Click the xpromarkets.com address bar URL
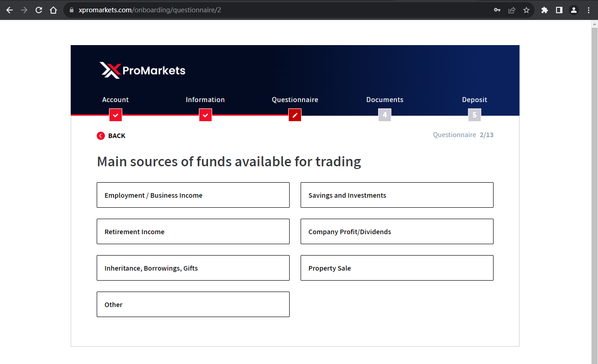This screenshot has width=598, height=364. 150,10
